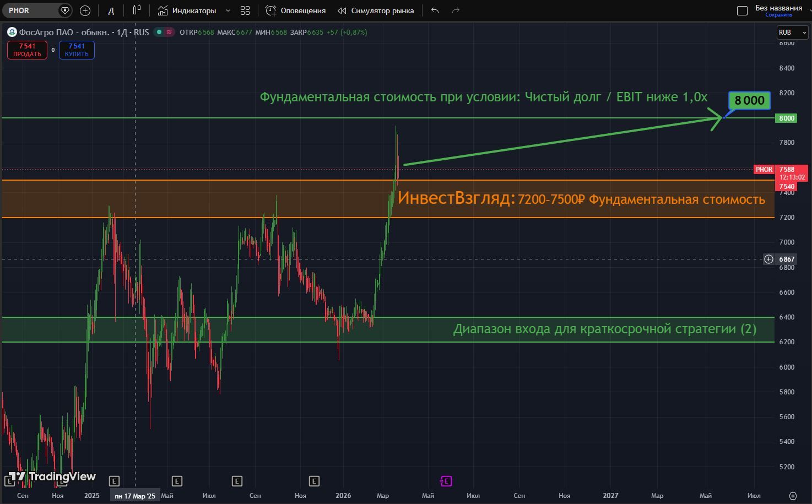
Task: Click the add symbol plus icon
Action: tap(85, 10)
